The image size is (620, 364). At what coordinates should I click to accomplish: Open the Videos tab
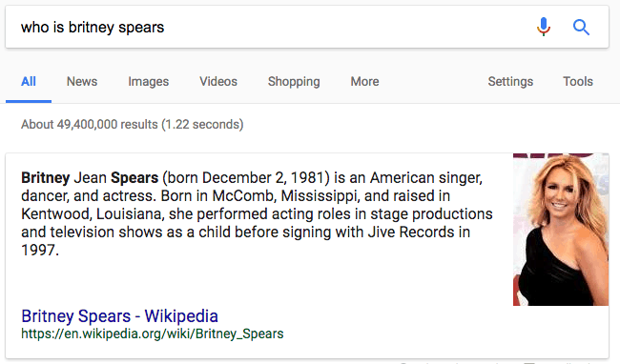pos(218,81)
